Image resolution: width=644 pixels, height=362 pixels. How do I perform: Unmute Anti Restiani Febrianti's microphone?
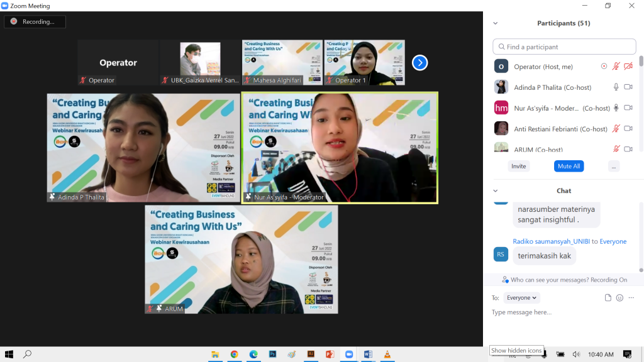coord(616,128)
